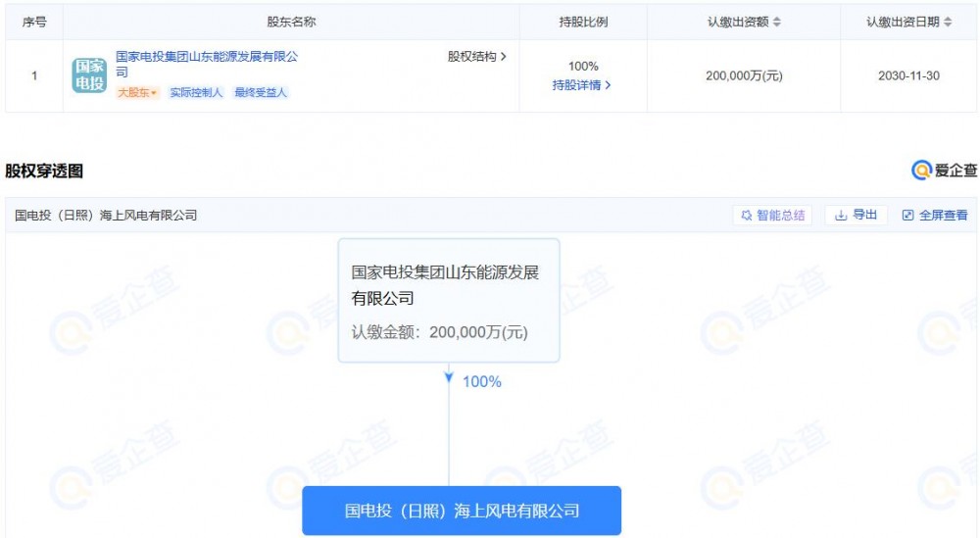Sort by 认缴出资日期 using sort arrows
The width and height of the screenshot is (980, 538).
pyautogui.click(x=947, y=22)
